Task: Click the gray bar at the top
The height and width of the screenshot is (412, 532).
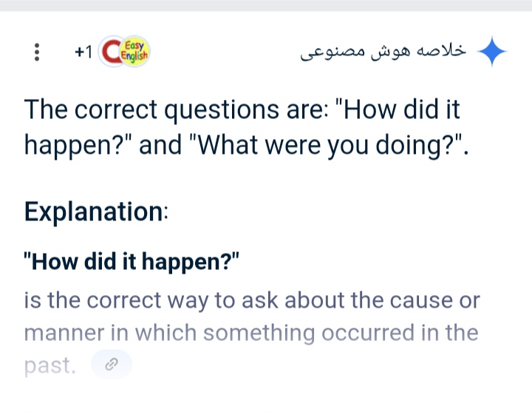Action: click(x=266, y=5)
